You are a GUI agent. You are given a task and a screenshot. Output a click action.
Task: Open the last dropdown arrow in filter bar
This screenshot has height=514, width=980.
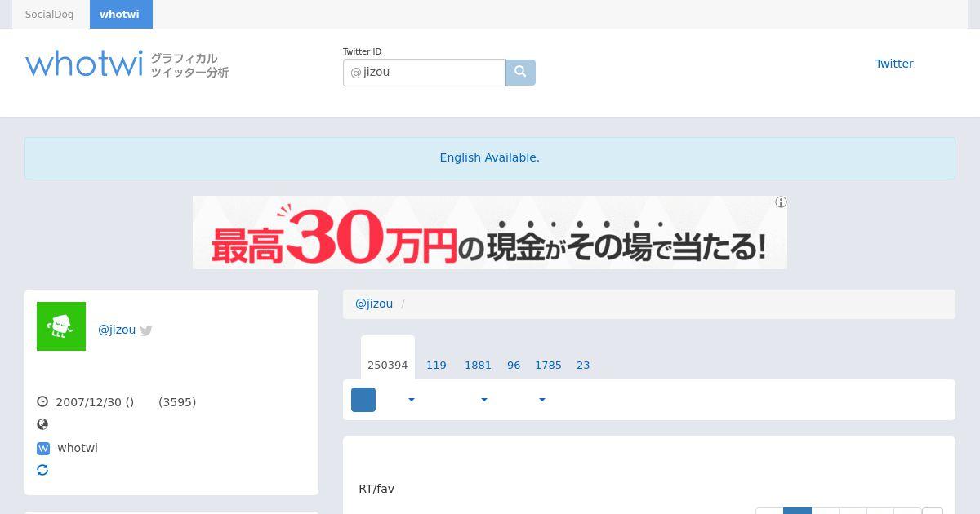541,400
